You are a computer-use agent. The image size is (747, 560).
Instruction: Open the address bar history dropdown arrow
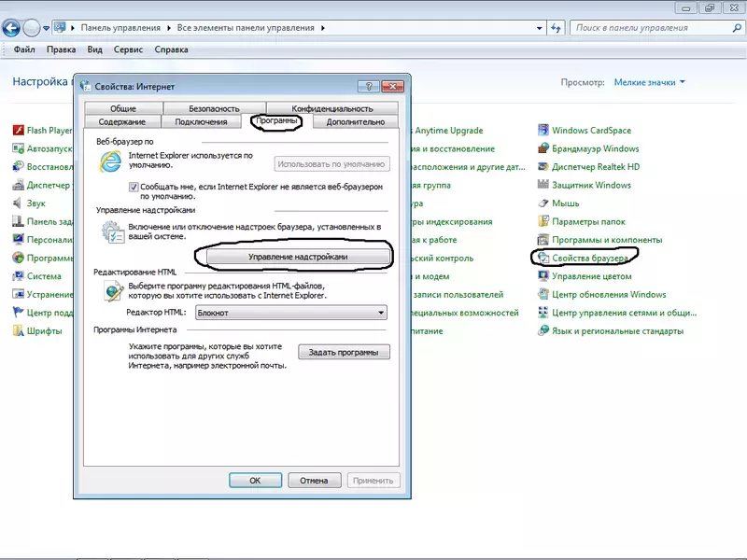[x=540, y=28]
